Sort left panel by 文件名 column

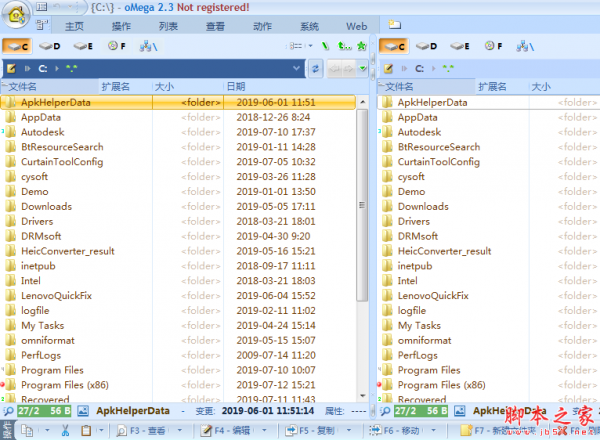click(x=49, y=87)
